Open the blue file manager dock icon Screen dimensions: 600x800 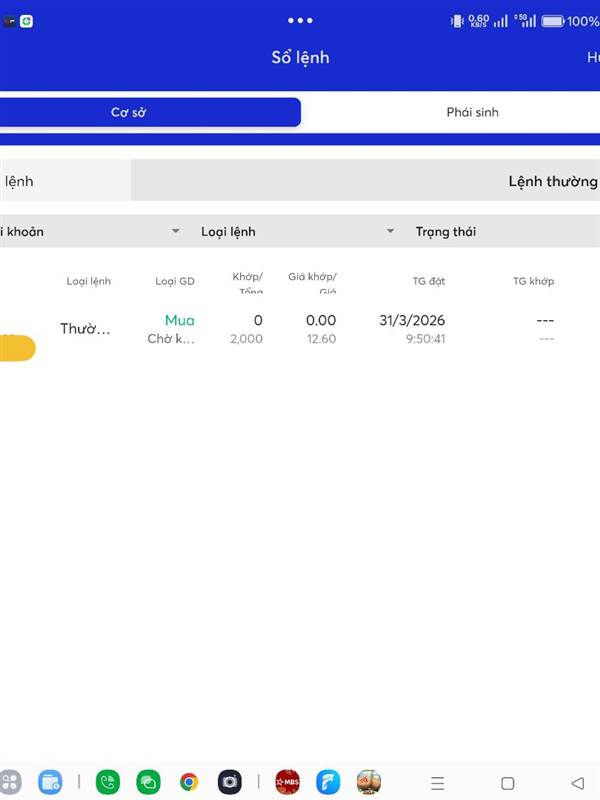[x=51, y=782]
